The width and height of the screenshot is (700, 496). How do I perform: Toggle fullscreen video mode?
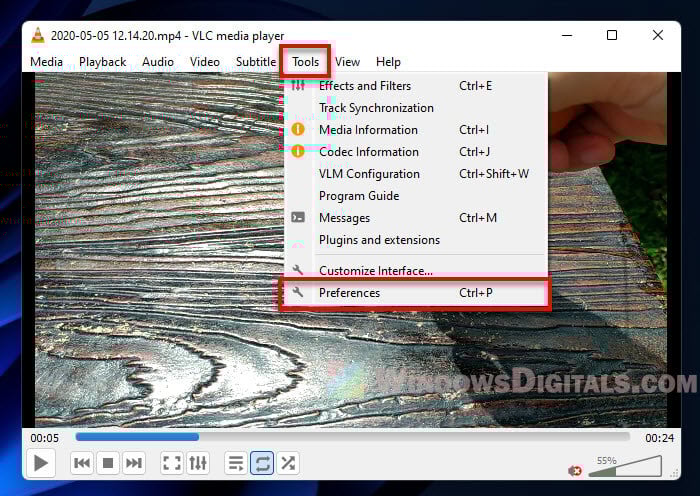[172, 463]
